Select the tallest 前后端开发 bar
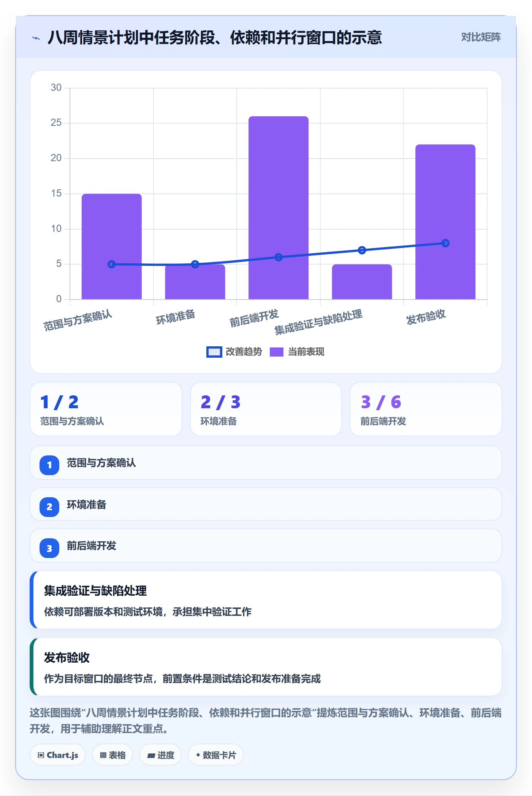This screenshot has width=532, height=796. [x=279, y=208]
